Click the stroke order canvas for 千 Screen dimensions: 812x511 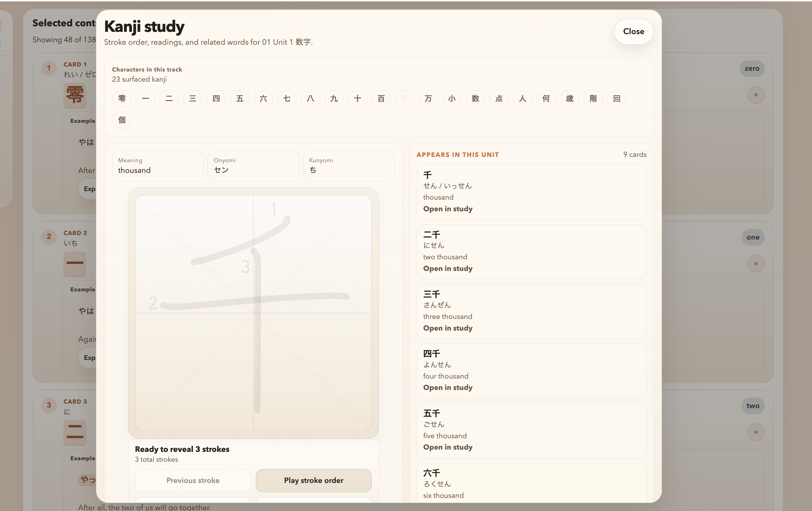pos(253,313)
